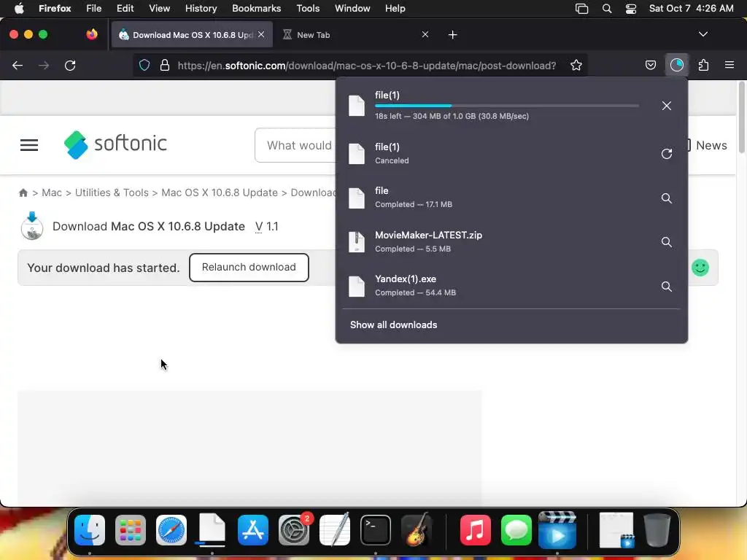Go back to previous page

click(18, 65)
